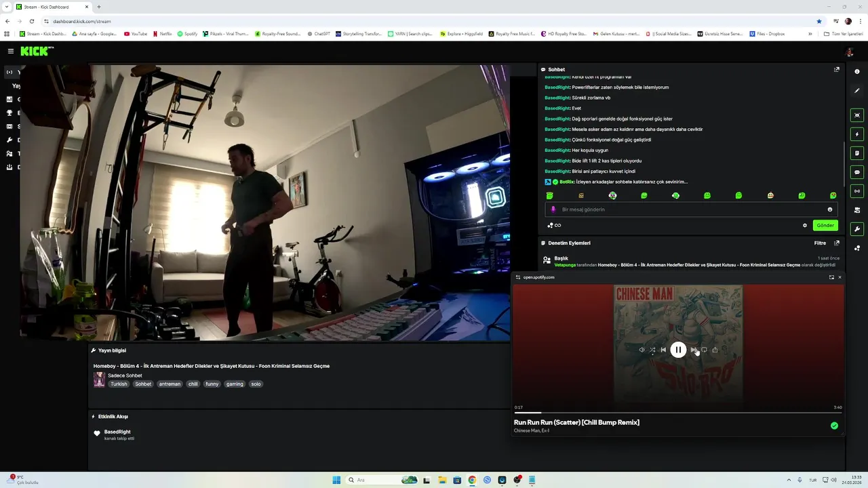Image resolution: width=868 pixels, height=488 pixels.
Task: Seek on the Spotify progress bar
Action: tap(678, 412)
